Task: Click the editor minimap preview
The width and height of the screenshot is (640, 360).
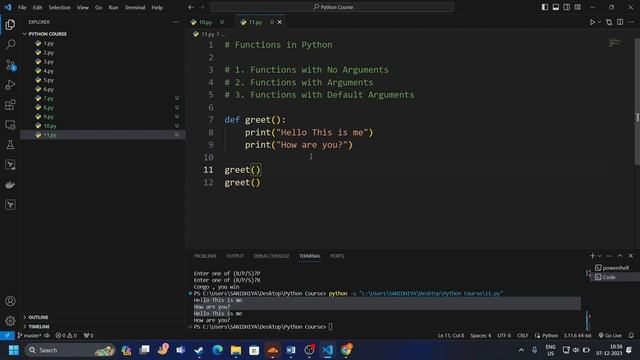Action: (x=615, y=42)
